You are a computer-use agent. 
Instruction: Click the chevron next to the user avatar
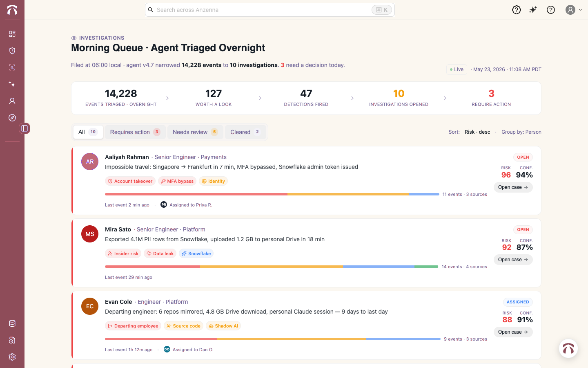coord(581,10)
